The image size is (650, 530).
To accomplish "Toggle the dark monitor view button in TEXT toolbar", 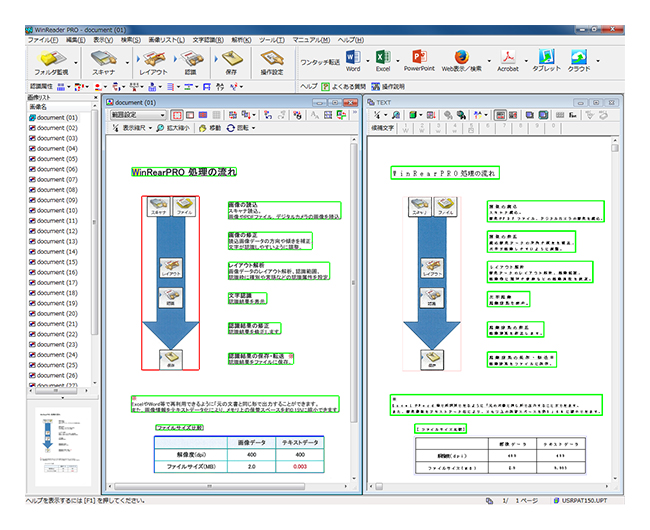I will coord(530,115).
